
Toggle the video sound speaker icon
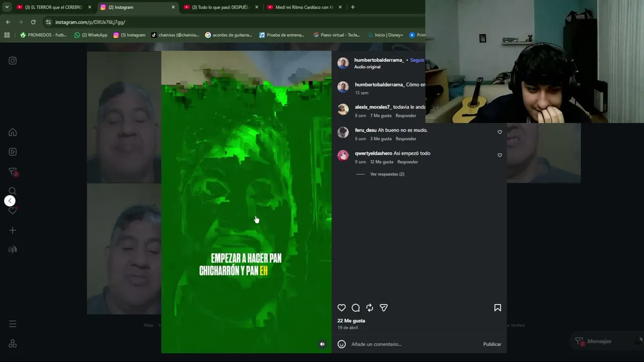click(x=323, y=344)
